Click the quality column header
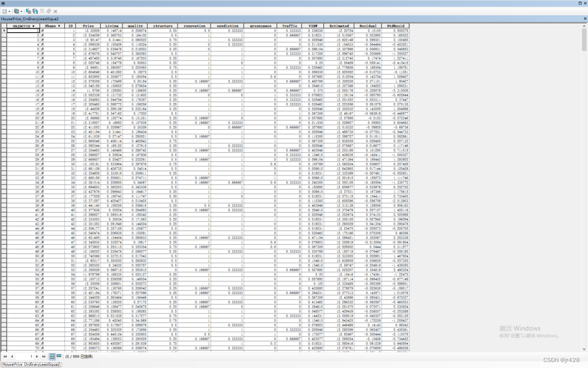 tap(135, 26)
